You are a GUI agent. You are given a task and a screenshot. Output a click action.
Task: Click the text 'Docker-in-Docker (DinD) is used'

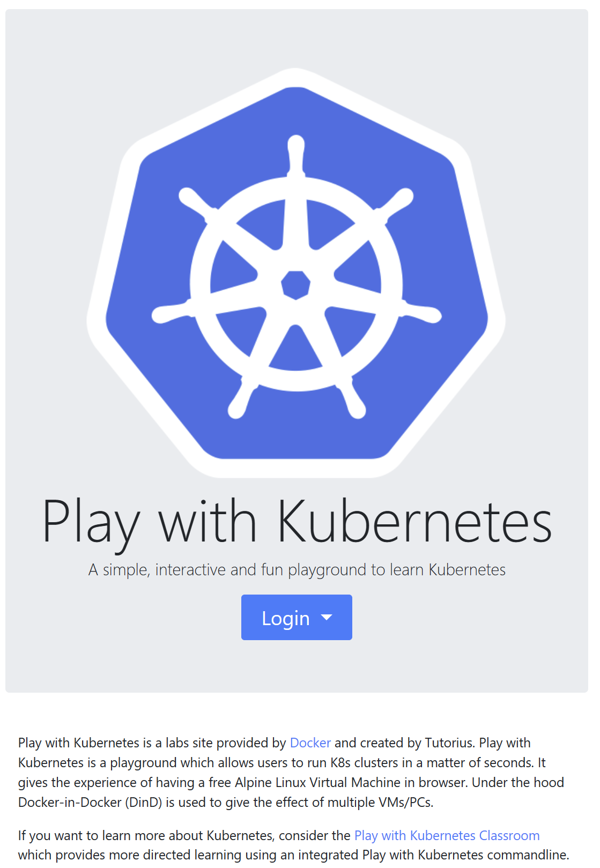point(112,802)
